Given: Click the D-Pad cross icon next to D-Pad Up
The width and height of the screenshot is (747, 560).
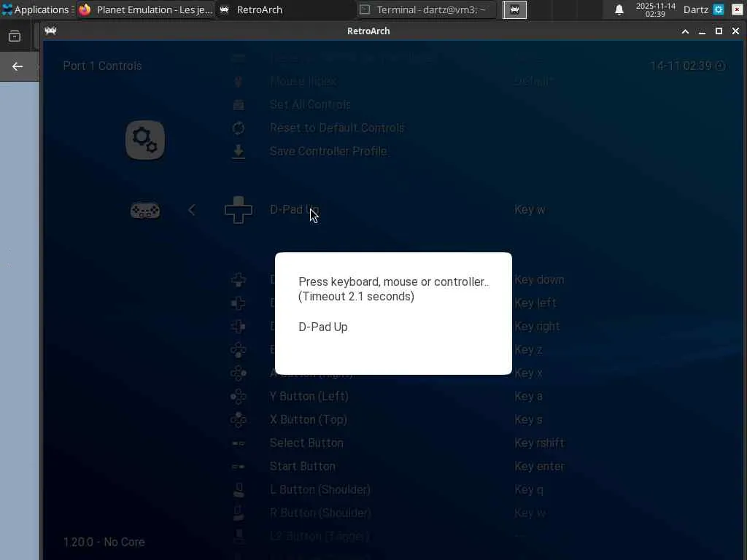Looking at the screenshot, I should click(239, 209).
